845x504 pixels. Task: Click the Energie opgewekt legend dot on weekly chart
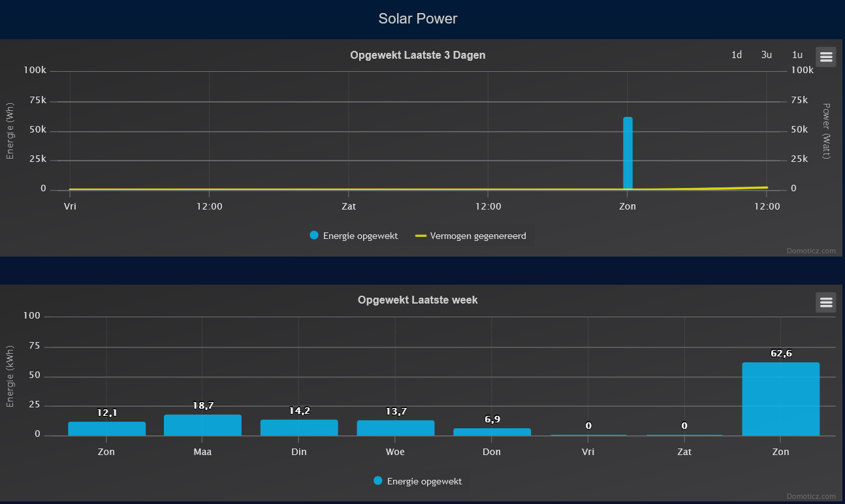pos(377,480)
